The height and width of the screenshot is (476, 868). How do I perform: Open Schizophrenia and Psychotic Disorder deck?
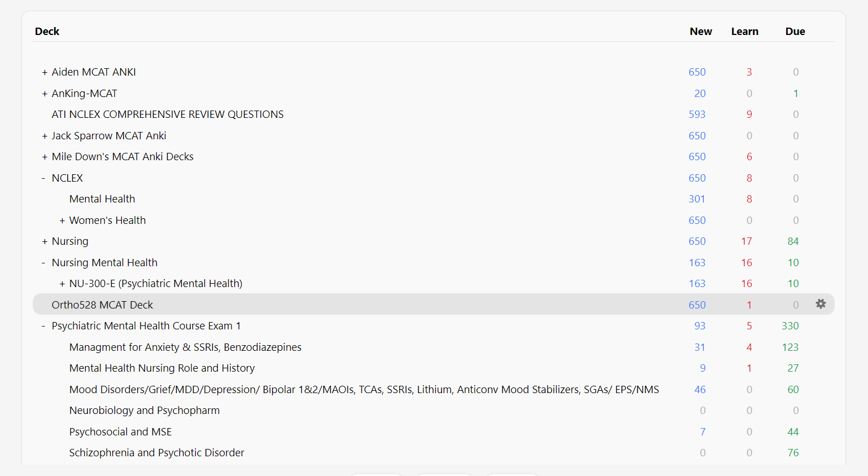point(156,453)
